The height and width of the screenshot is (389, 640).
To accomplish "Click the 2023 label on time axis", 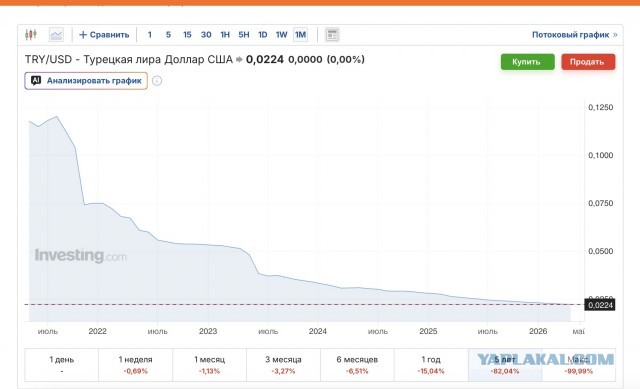I will [208, 331].
